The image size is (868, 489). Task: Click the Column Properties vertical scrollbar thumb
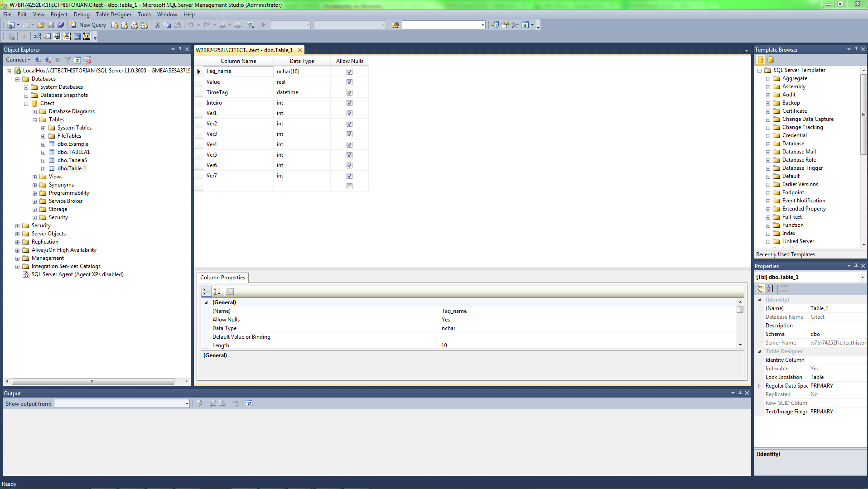pyautogui.click(x=740, y=310)
